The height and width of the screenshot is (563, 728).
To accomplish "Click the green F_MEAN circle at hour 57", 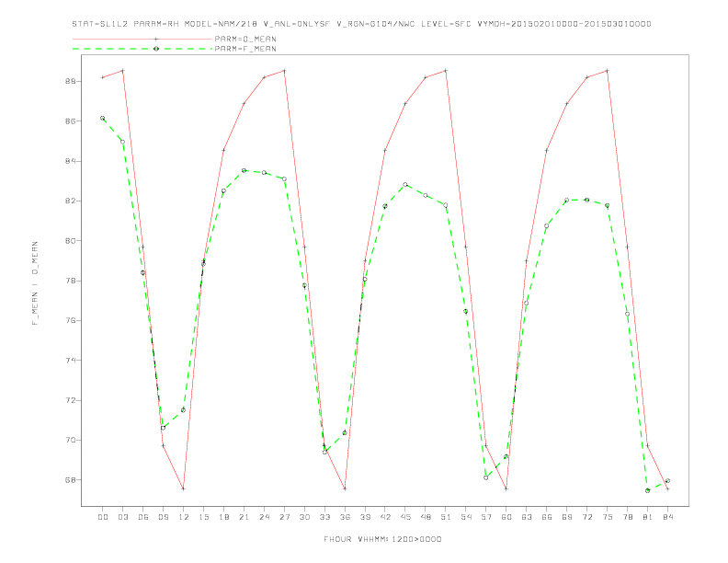I will (x=486, y=477).
